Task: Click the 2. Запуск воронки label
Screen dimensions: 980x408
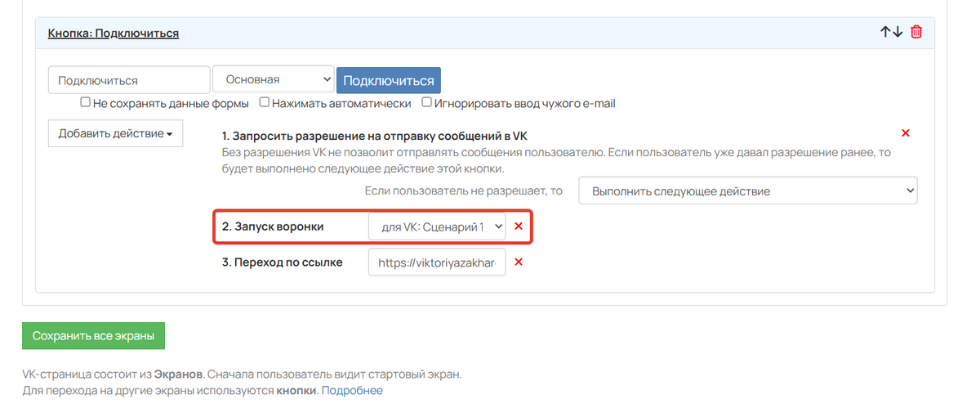Action: tap(273, 226)
